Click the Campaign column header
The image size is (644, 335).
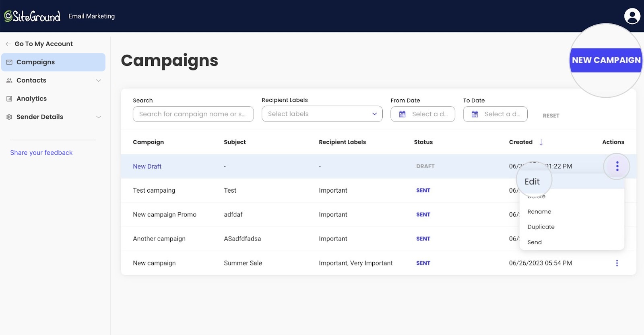click(x=149, y=142)
